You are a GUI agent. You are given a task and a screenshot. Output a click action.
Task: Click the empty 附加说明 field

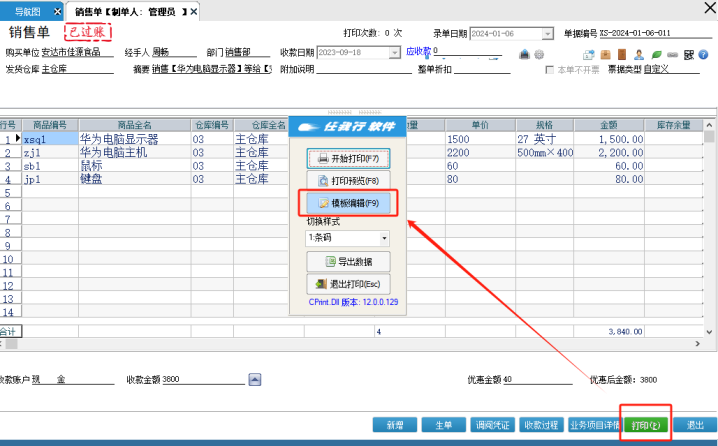[364, 69]
